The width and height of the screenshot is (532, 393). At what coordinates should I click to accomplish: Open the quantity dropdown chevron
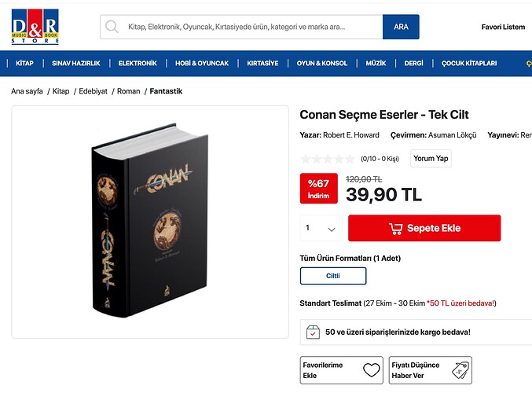332,230
